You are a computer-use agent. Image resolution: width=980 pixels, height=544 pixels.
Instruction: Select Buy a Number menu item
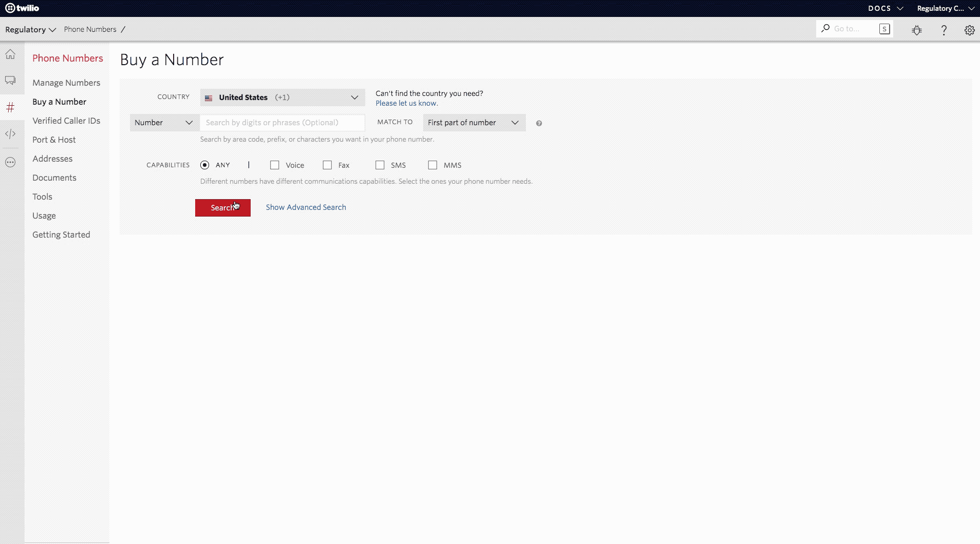[x=59, y=102]
